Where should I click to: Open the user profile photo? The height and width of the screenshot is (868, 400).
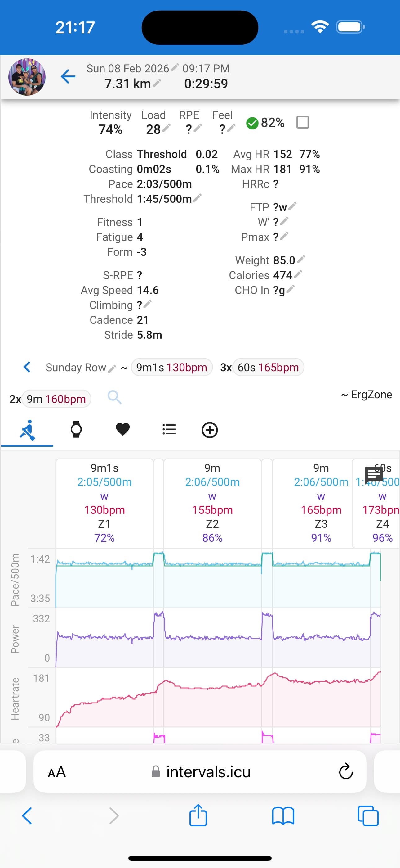coord(27,77)
